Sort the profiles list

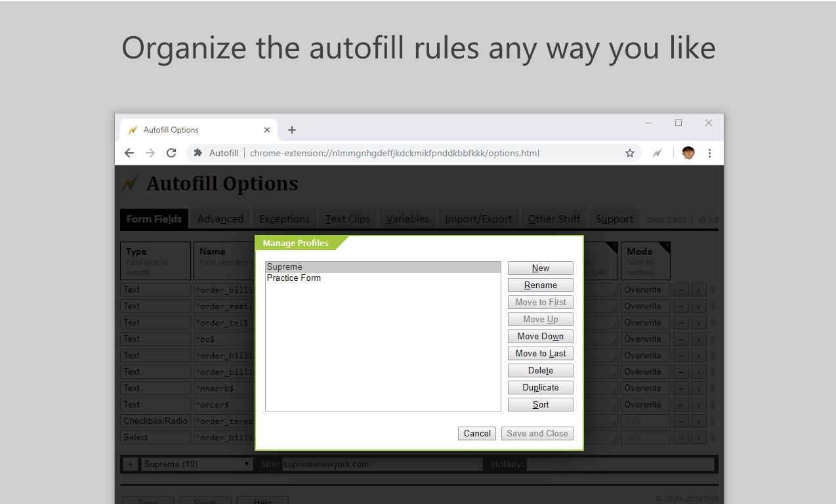(x=541, y=404)
